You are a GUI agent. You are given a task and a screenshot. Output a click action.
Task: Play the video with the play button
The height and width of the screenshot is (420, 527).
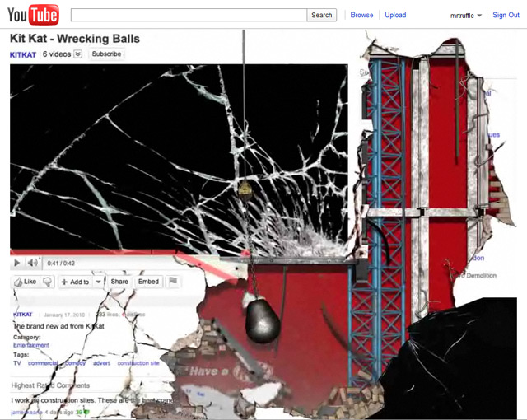pos(16,263)
